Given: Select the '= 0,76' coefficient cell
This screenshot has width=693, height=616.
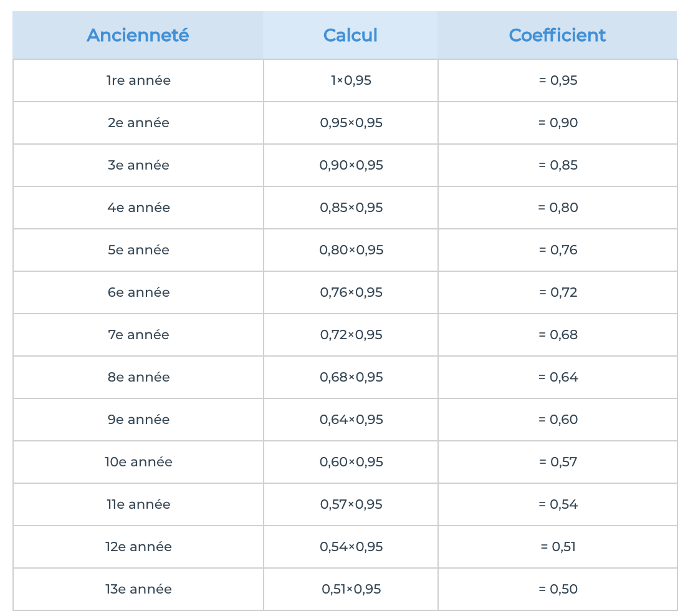Looking at the screenshot, I should coord(558,250).
